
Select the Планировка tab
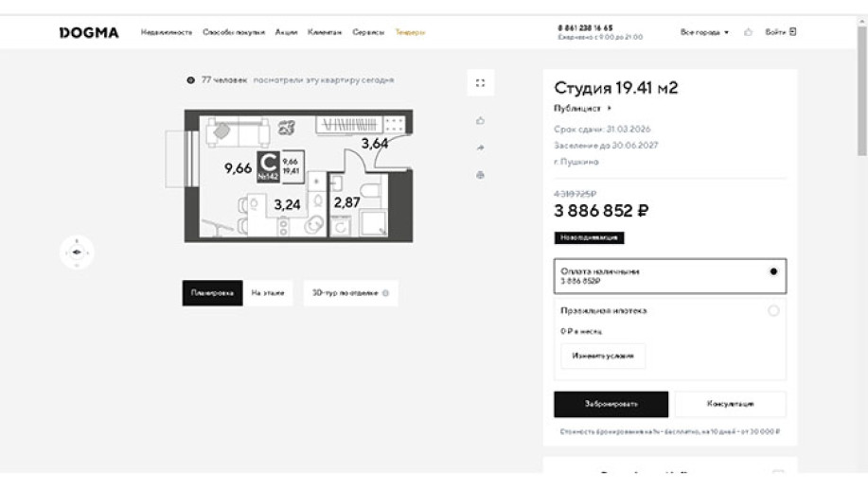coord(212,293)
